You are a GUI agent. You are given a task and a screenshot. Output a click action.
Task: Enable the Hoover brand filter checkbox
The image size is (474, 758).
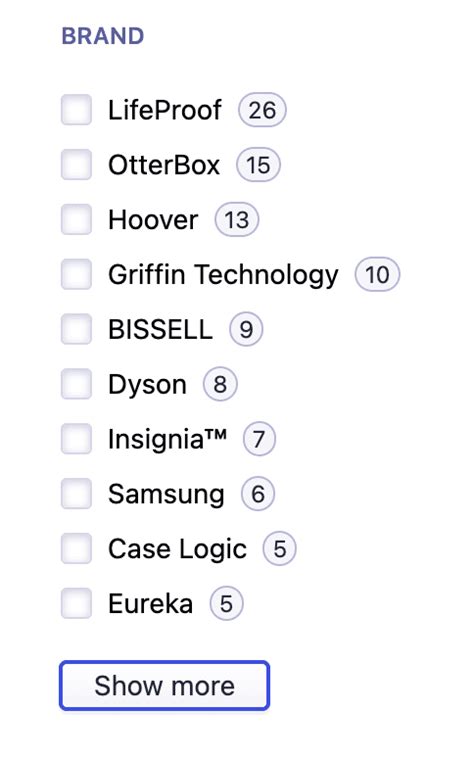[x=76, y=219]
